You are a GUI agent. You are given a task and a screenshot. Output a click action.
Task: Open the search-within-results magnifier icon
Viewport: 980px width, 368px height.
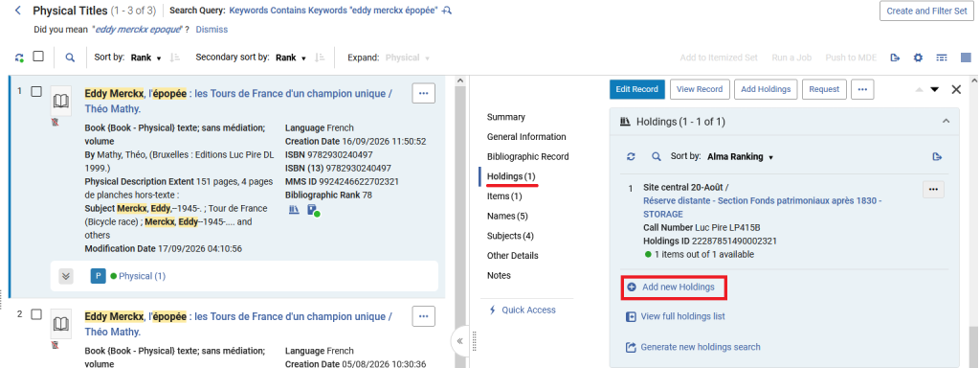[x=70, y=57]
